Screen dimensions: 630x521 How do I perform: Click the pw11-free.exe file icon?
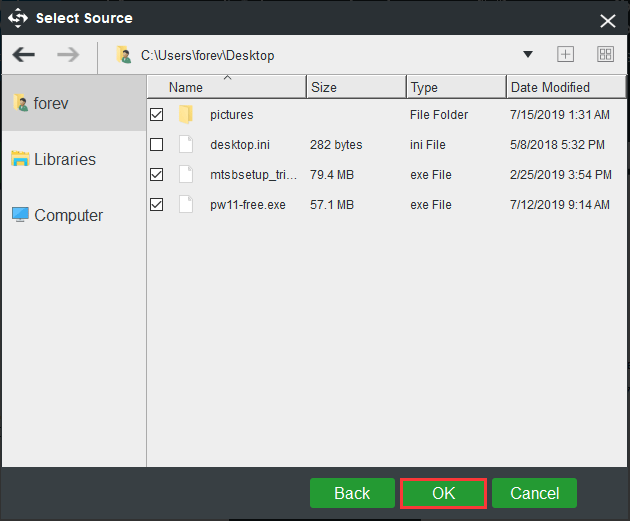[x=186, y=205]
